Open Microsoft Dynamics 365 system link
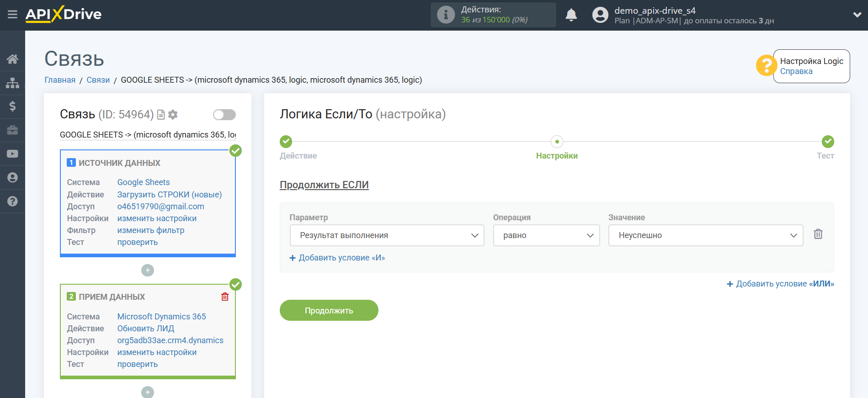 162,317
